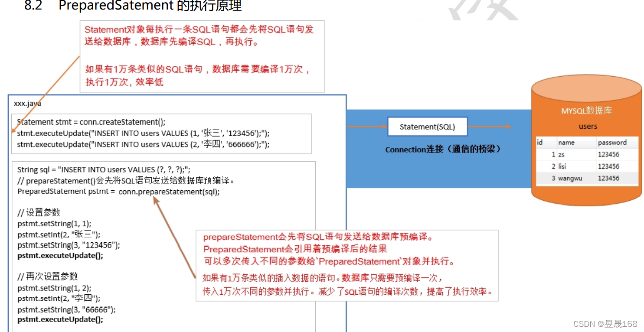
Task: Click 'String sql = "INSERT INTO users VALUES' line
Action: (x=104, y=170)
